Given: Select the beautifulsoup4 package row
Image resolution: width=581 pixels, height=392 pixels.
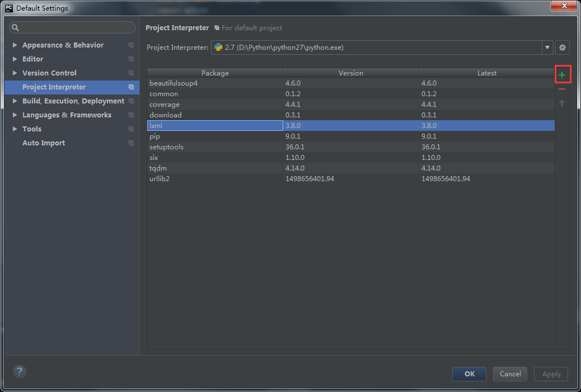Looking at the screenshot, I should coord(215,83).
